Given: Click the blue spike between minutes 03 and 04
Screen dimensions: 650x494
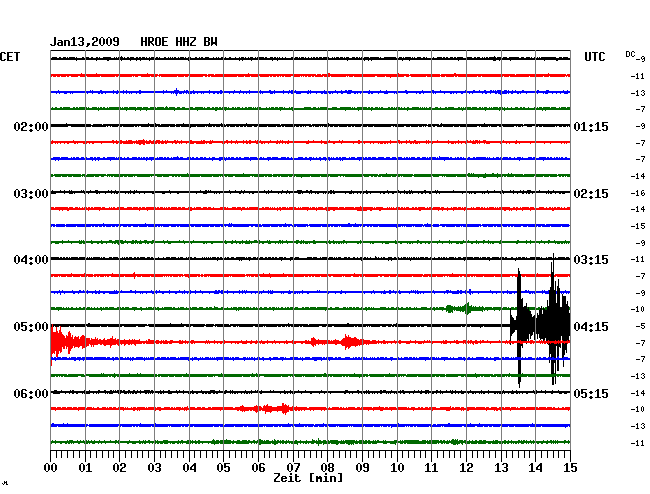Looking at the screenshot, I should pyautogui.click(x=177, y=92).
